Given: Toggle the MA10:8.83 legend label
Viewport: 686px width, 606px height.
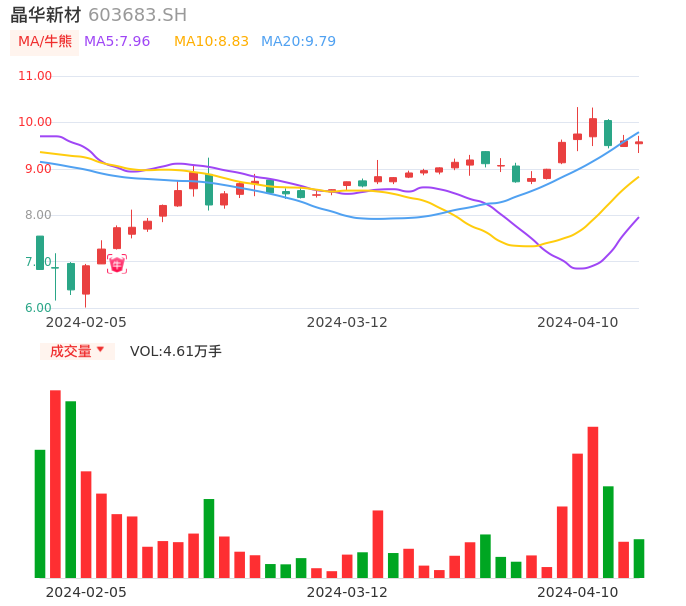Looking at the screenshot, I should 211,42.
